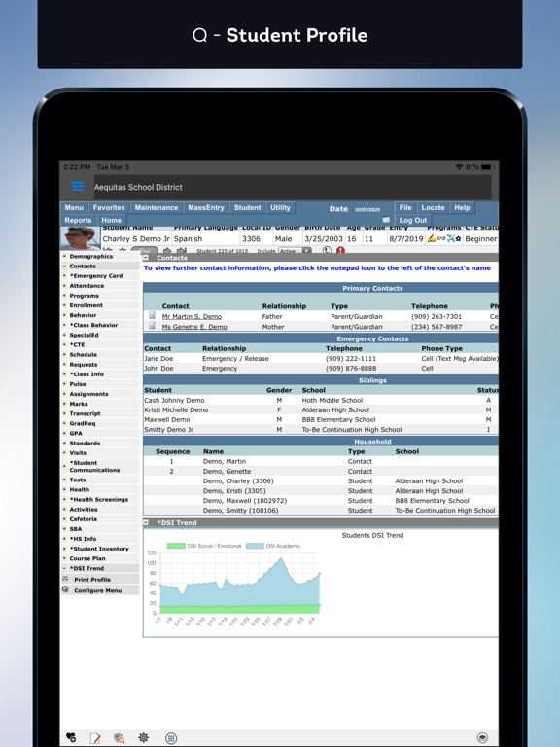Click the magnifier search icon in bottom toolbar
Screen dimensions: 560x747
point(119,738)
